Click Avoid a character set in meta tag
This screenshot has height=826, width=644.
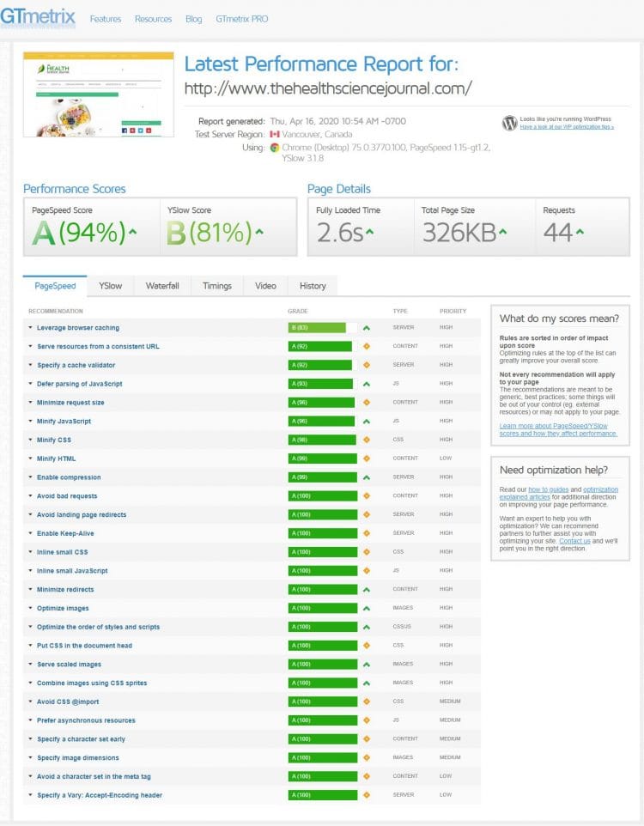click(x=94, y=776)
